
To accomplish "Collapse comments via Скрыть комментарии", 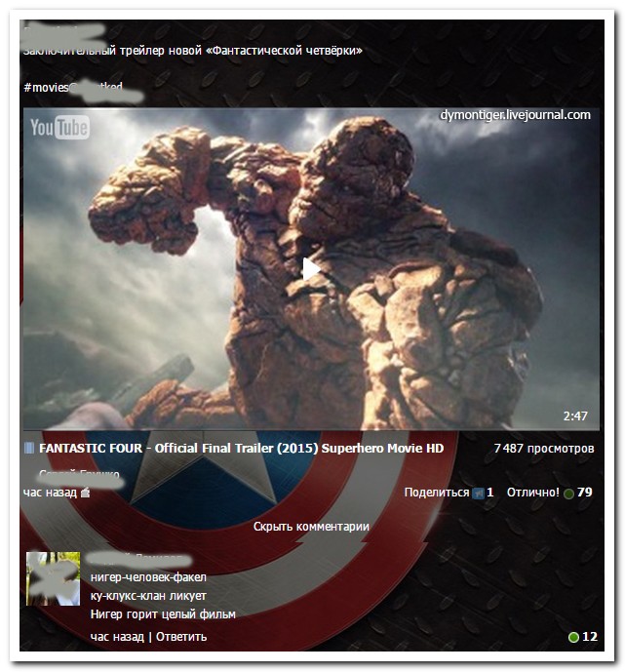I will (x=311, y=527).
